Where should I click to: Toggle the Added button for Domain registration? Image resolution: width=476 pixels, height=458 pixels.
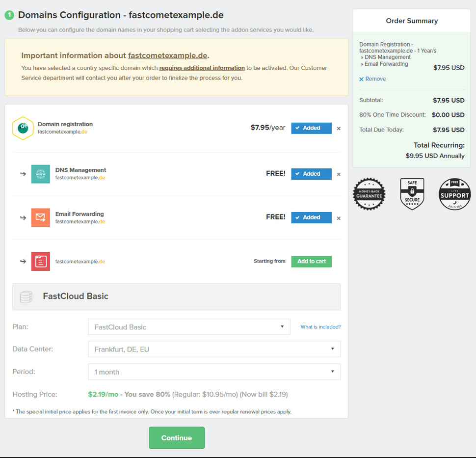(312, 128)
